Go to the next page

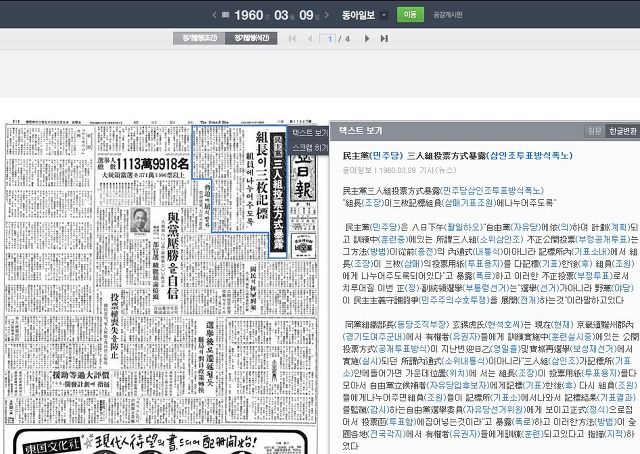click(367, 38)
